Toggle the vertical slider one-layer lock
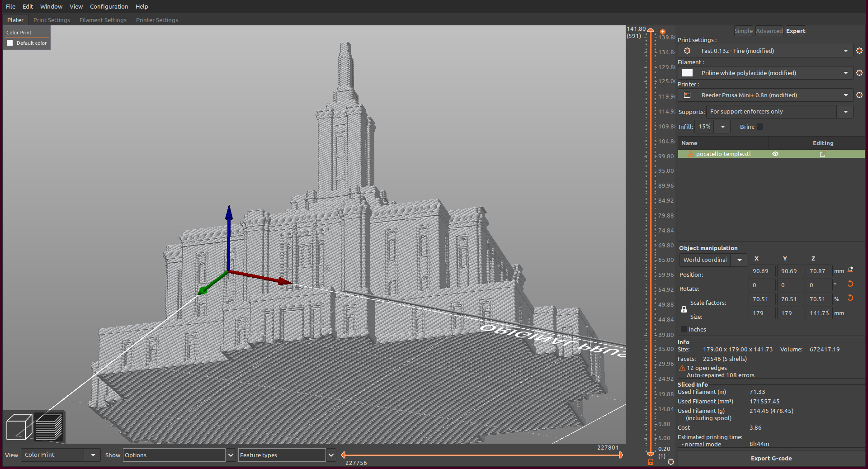The width and height of the screenshot is (868, 469). [x=651, y=462]
